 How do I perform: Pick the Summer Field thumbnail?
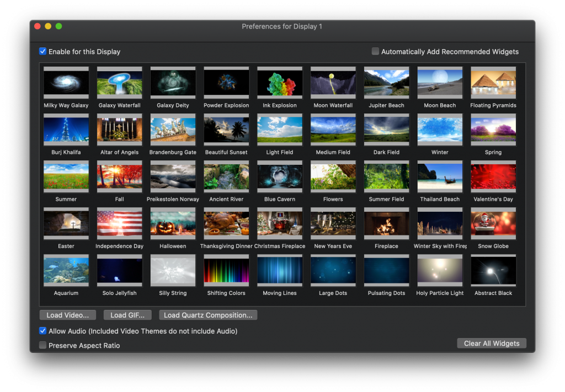(386, 176)
